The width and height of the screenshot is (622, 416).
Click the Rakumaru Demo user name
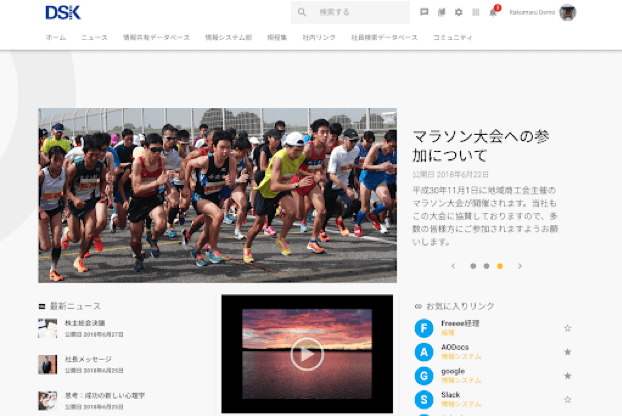tap(532, 12)
